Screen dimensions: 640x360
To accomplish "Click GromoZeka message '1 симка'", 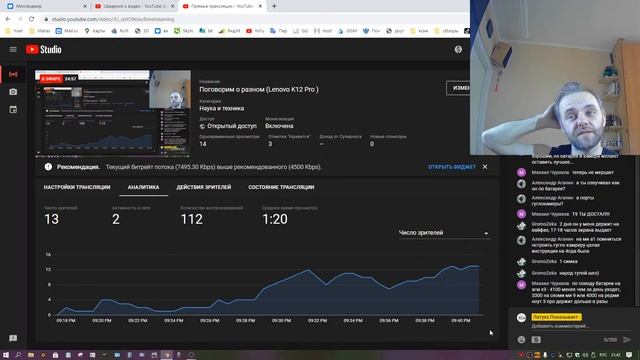I will 568,261.
